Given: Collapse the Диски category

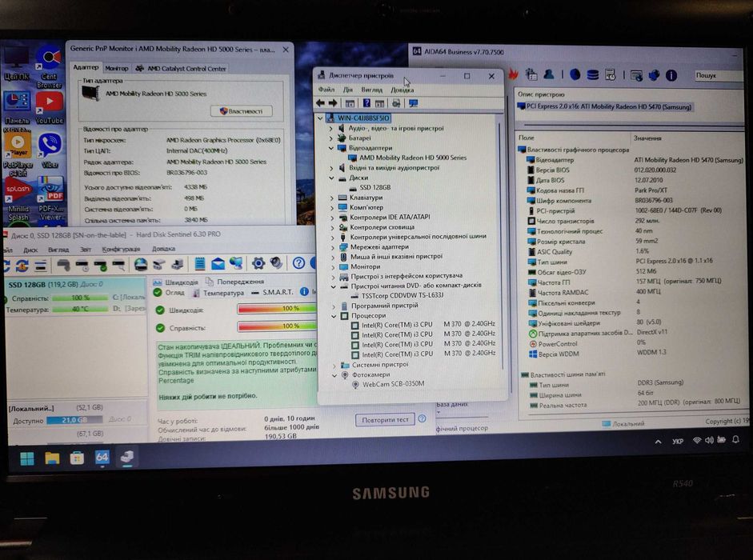Looking at the screenshot, I should [331, 178].
